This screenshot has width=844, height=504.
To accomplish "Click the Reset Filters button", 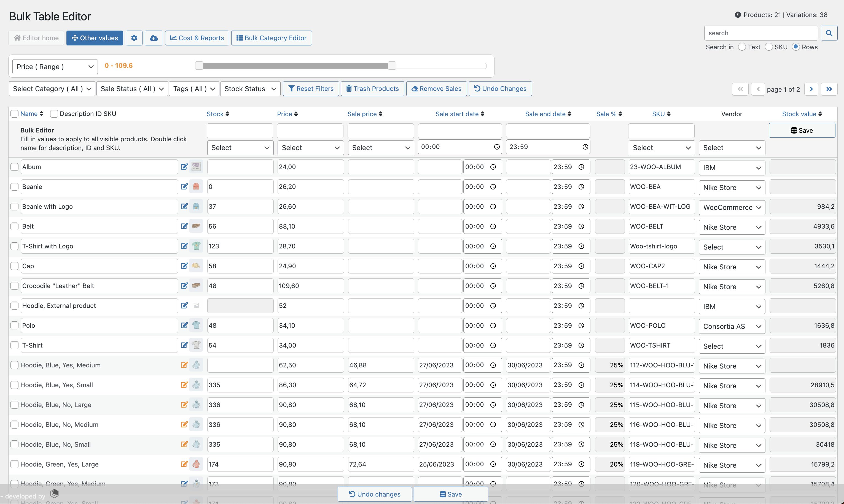I will point(310,88).
